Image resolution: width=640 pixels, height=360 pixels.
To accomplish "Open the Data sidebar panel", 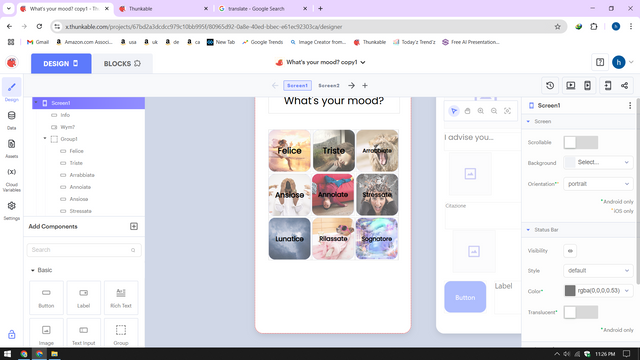I will click(x=11, y=120).
